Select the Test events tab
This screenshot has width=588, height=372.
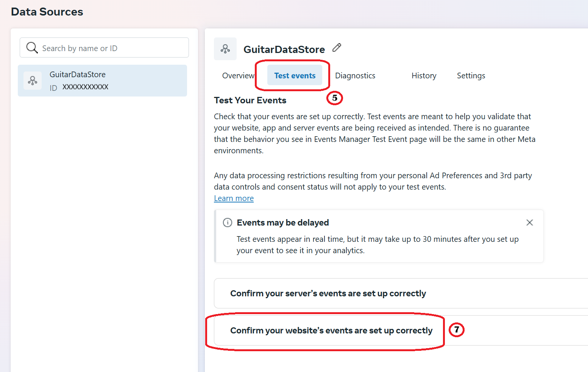tap(295, 75)
